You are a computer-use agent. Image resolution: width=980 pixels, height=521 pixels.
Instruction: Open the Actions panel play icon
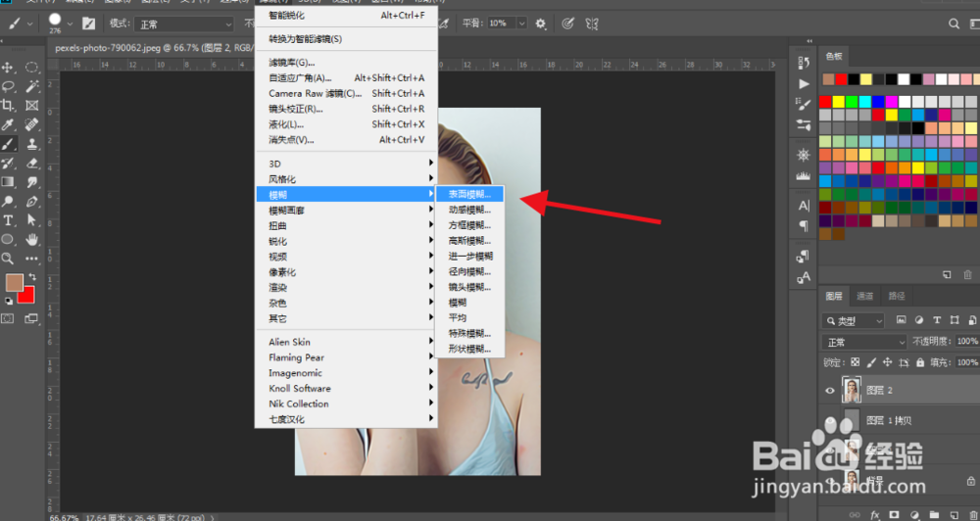804,83
